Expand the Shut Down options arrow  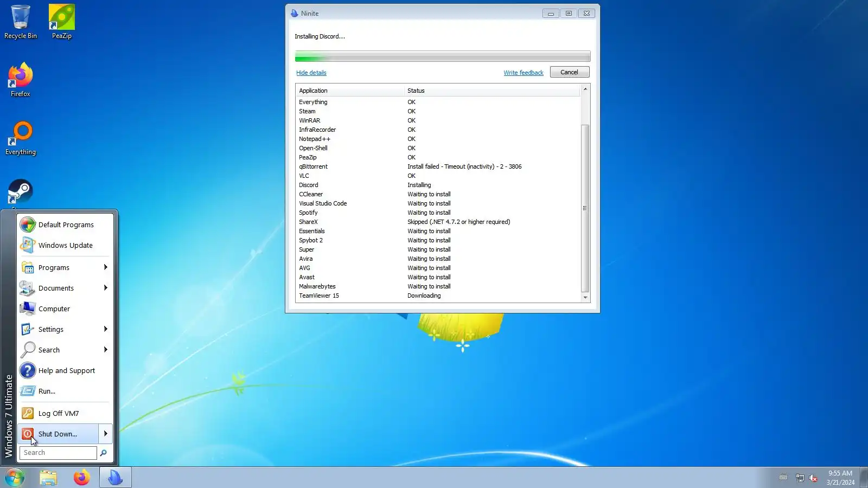(106, 434)
